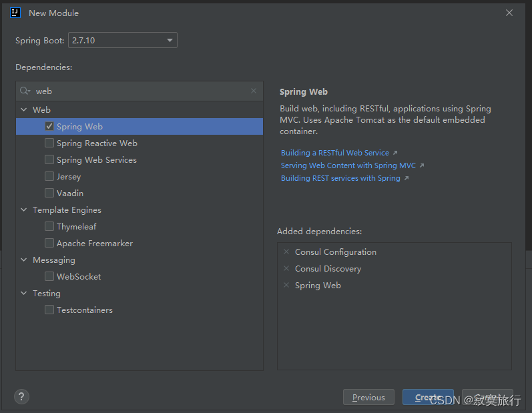Viewport: 532px width, 413px height.
Task: Select the Vaadin label
Action: 70,193
